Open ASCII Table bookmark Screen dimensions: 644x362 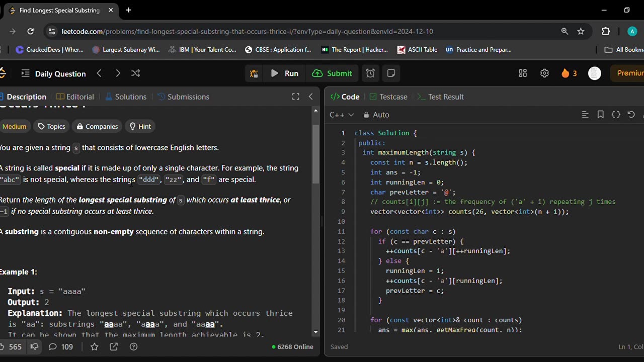418,50
